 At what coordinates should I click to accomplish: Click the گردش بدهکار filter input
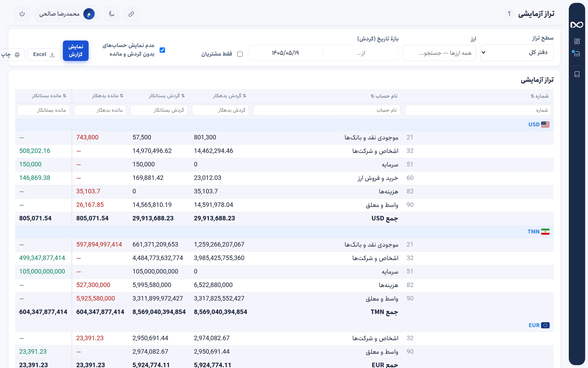pos(220,110)
